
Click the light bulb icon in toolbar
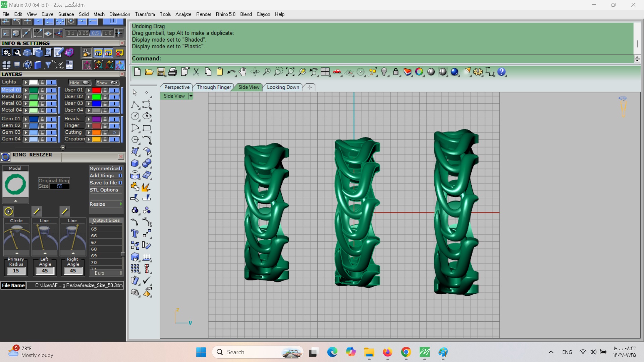[x=384, y=72]
